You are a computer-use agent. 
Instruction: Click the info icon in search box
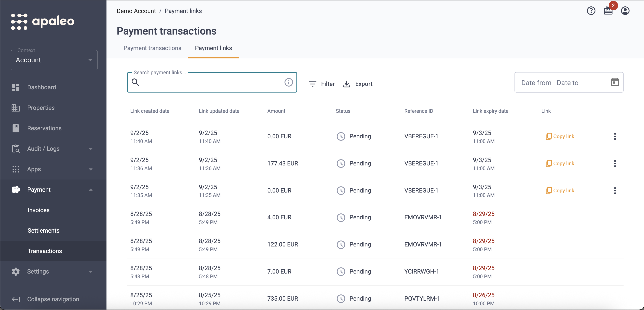289,82
